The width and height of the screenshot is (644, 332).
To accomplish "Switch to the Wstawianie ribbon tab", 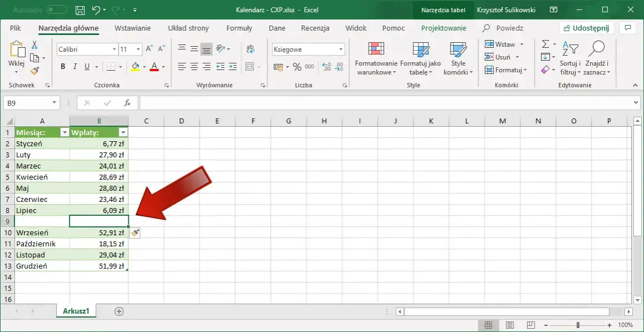I will pos(133,28).
